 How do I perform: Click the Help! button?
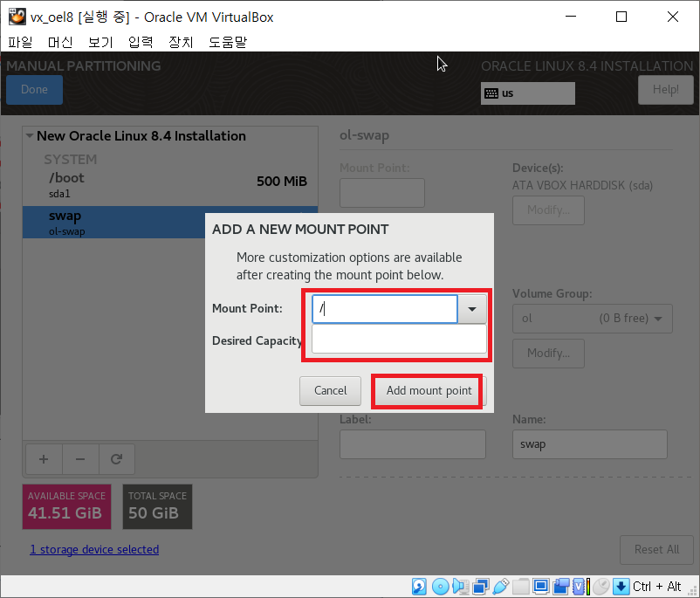666,89
